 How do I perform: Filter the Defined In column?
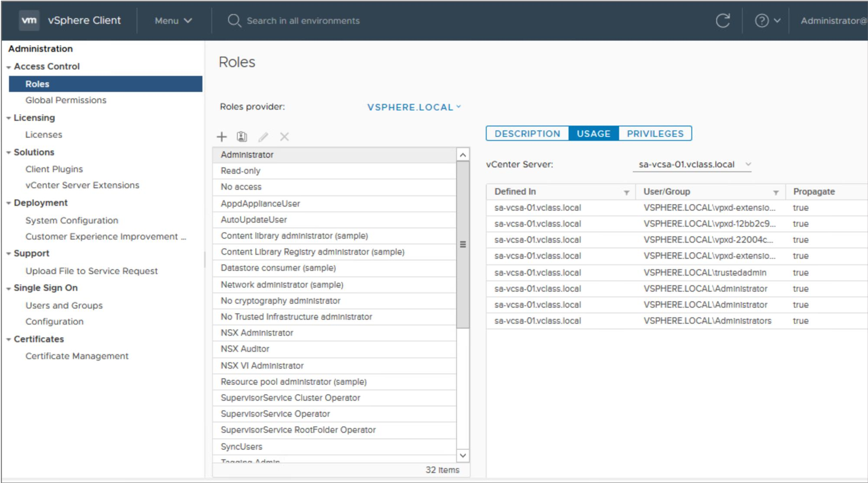click(626, 193)
